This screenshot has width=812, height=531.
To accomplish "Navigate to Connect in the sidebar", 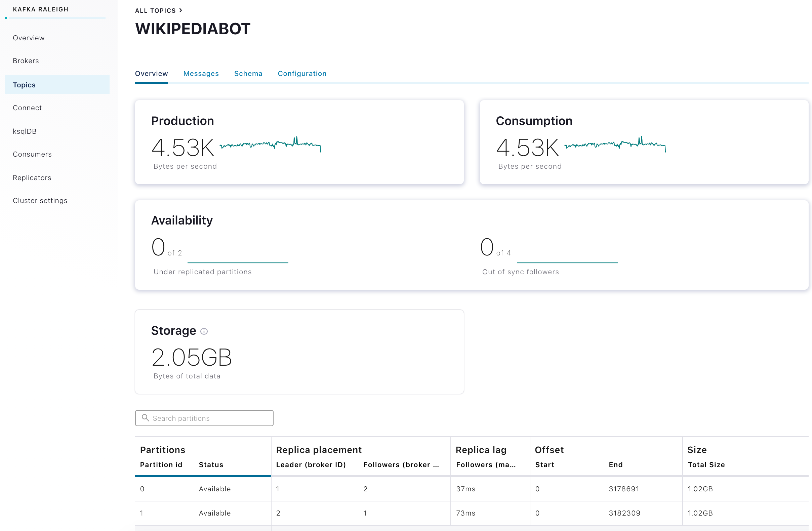I will [27, 108].
